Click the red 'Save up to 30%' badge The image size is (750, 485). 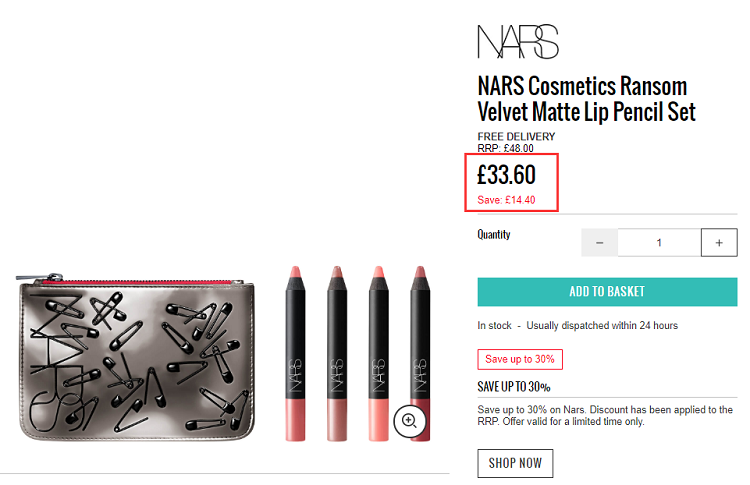(x=520, y=359)
